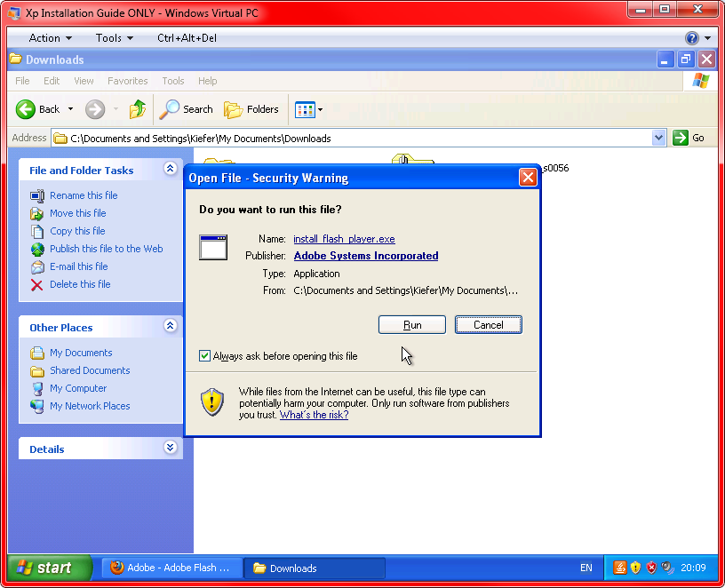Screen dimensions: 725x588
Task: Open the File menu in Downloads window
Action: click(x=22, y=81)
